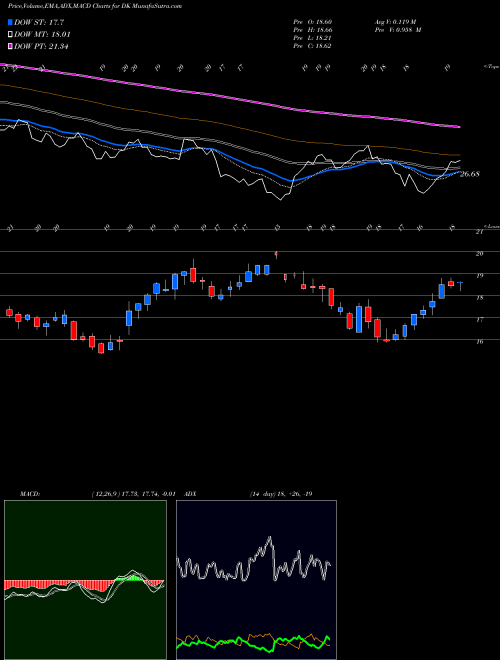Click the 'Pre C: 18.62' value
Screen dimensions: 500x660
point(313,46)
